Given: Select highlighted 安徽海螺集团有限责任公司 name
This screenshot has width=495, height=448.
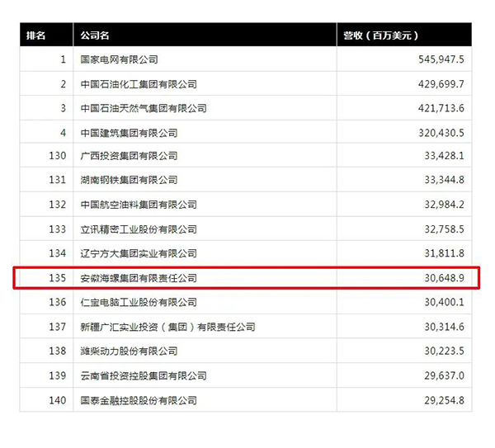Looking at the screenshot, I should (139, 278).
